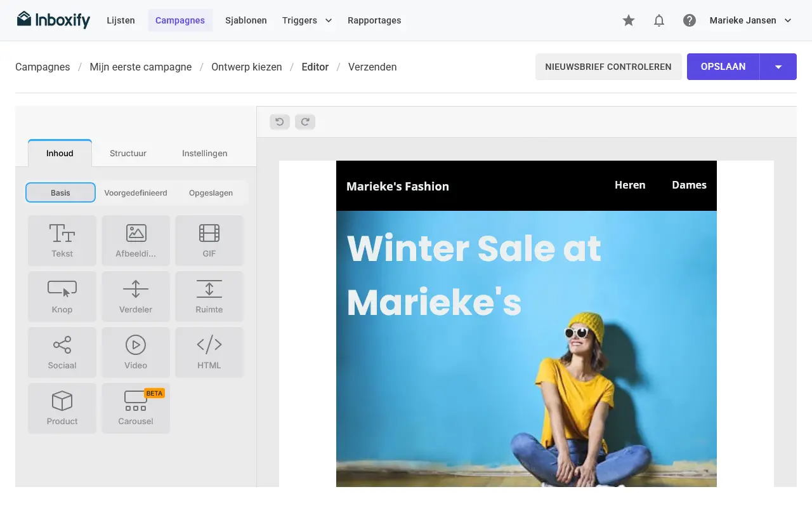Choose the GIF content block
Image resolution: width=812 pixels, height=508 pixels.
tap(209, 241)
